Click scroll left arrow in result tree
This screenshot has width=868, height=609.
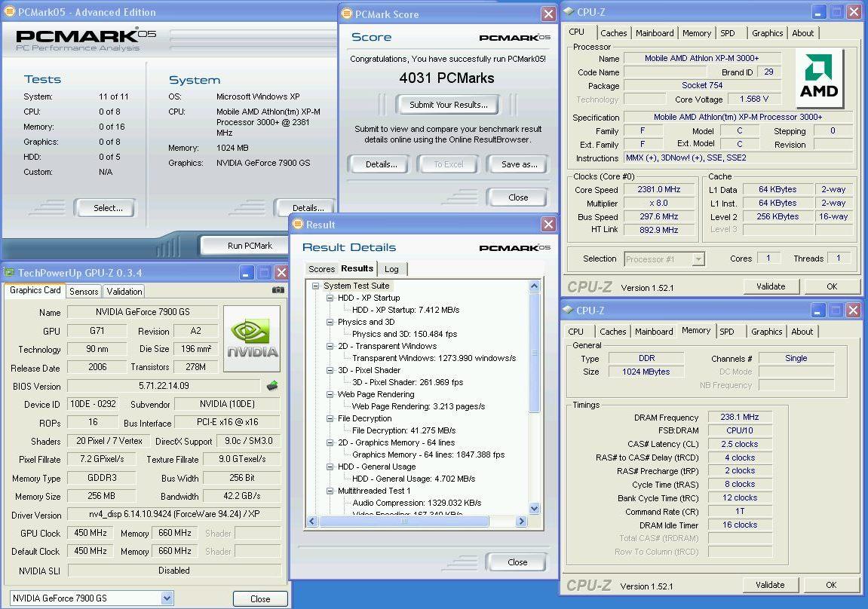(x=312, y=521)
